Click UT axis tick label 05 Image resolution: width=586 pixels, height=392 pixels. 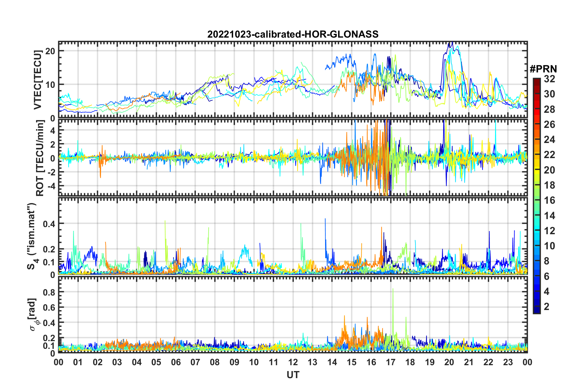[156, 362]
